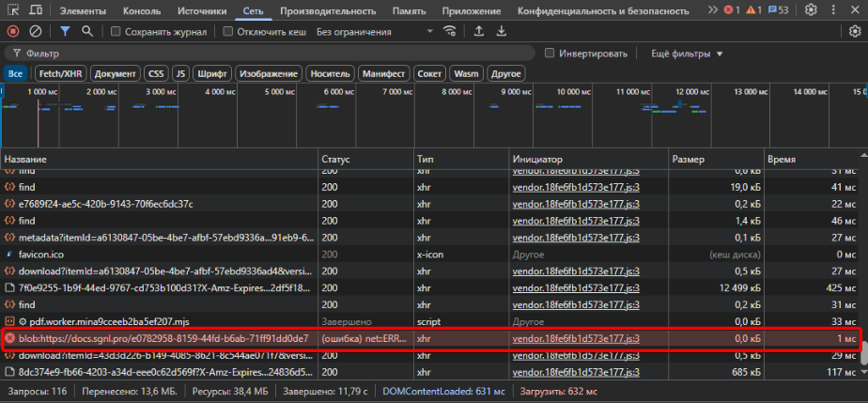Open DevTools settings gear in tab bar
This screenshot has height=403, width=868.
[811, 10]
